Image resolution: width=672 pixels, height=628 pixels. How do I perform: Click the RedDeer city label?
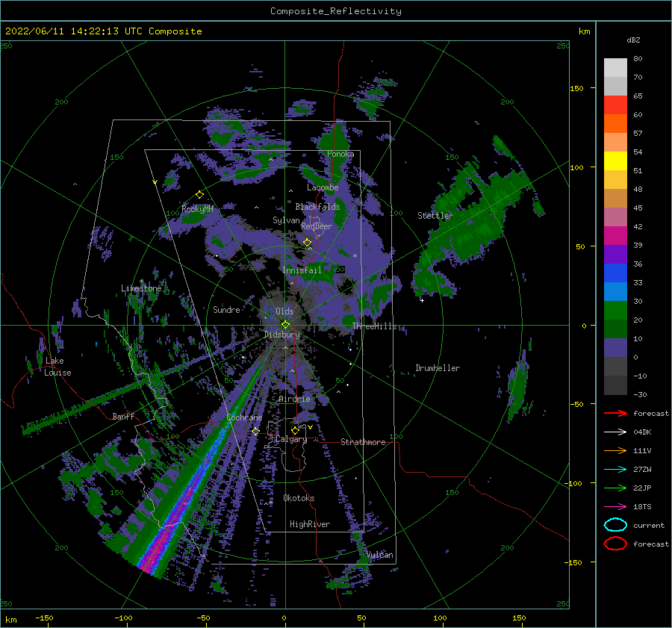click(317, 226)
